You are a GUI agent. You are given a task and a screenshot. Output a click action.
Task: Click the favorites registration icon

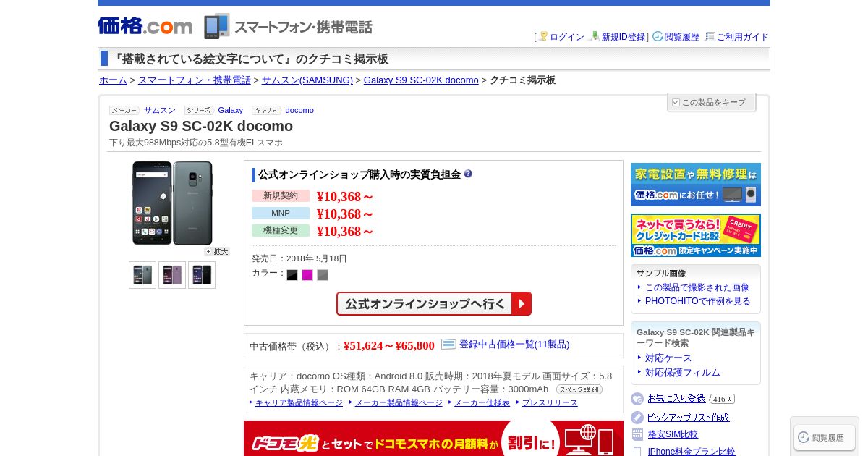[637, 399]
